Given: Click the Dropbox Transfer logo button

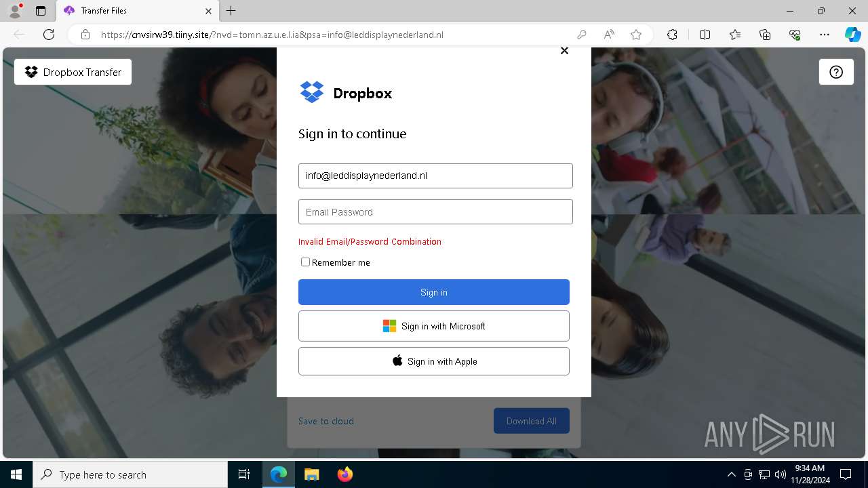Looking at the screenshot, I should pyautogui.click(x=73, y=72).
